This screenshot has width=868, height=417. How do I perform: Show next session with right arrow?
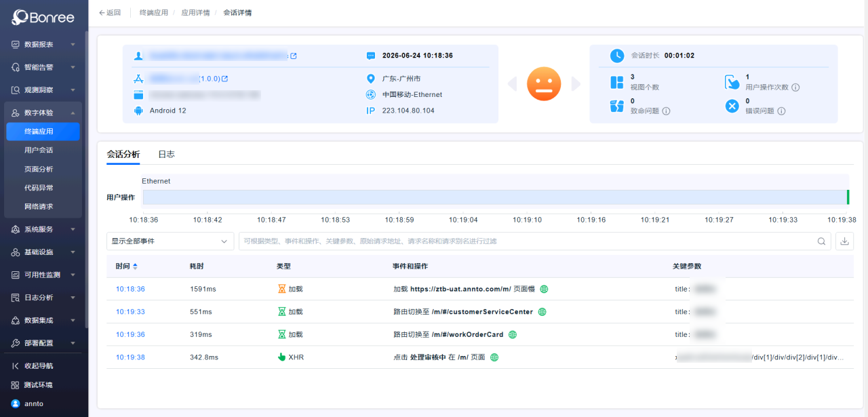576,83
